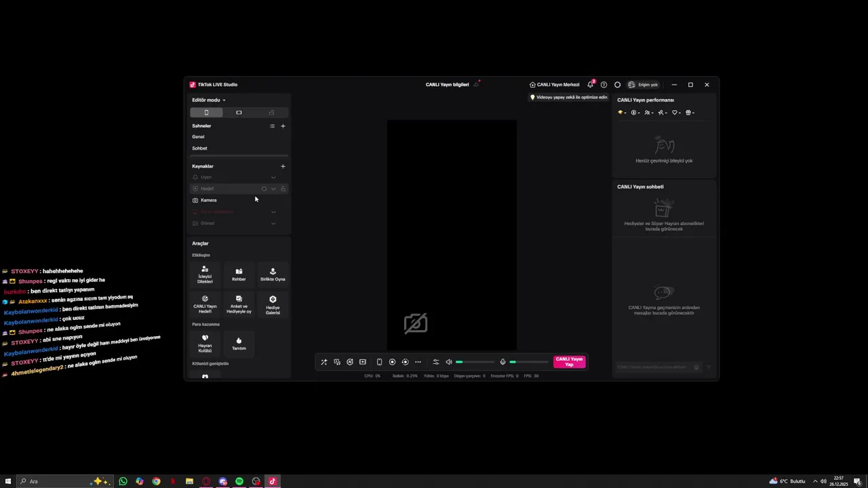Image resolution: width=868 pixels, height=488 pixels.
Task: Open the three-dot more options in bottom toolbar
Action: pos(418,362)
